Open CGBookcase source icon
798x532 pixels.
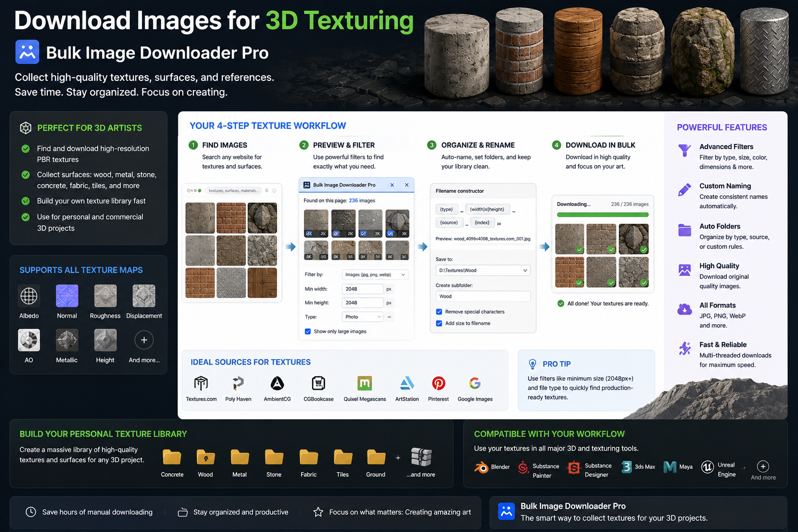(x=318, y=383)
